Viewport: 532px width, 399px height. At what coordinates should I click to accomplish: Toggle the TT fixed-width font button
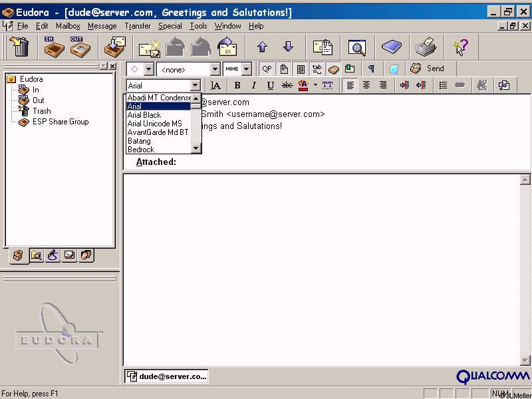point(327,85)
